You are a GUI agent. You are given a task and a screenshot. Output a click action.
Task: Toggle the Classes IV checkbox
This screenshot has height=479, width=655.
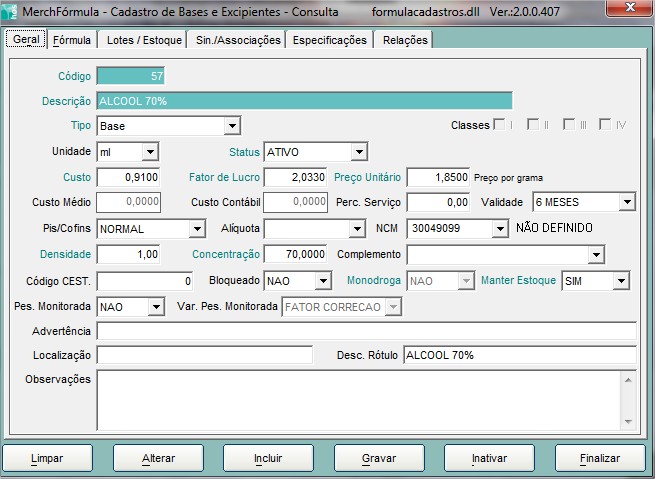coord(605,125)
